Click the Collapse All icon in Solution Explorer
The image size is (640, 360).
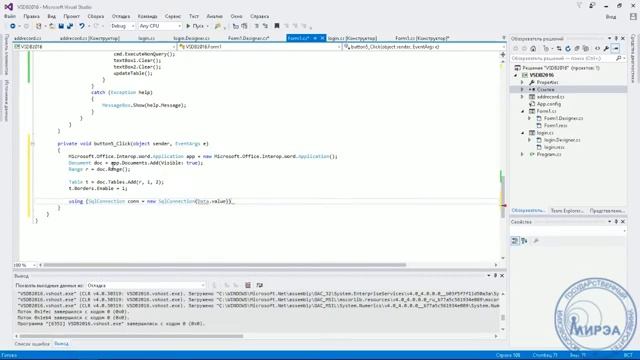coord(577,49)
